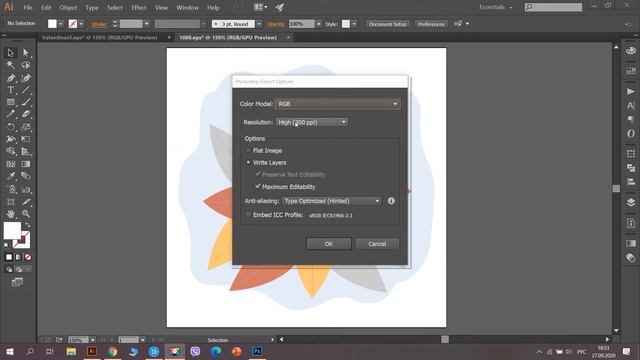Select the Selection tool (black arrow)
This screenshot has height=360, width=640.
(11, 53)
